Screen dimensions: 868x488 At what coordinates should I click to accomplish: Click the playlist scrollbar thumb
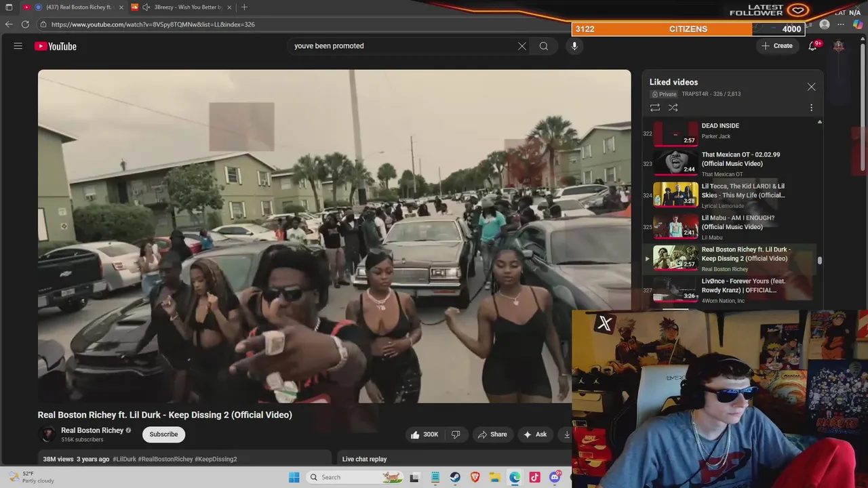point(820,261)
